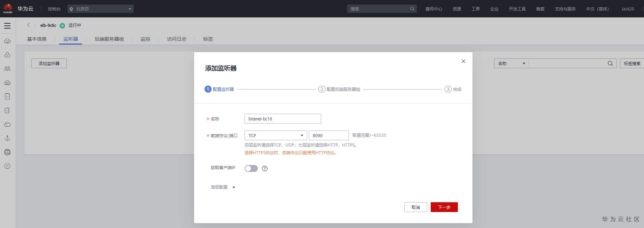The width and height of the screenshot is (644, 228).
Task: Go back with the left arrow
Action: point(29,25)
